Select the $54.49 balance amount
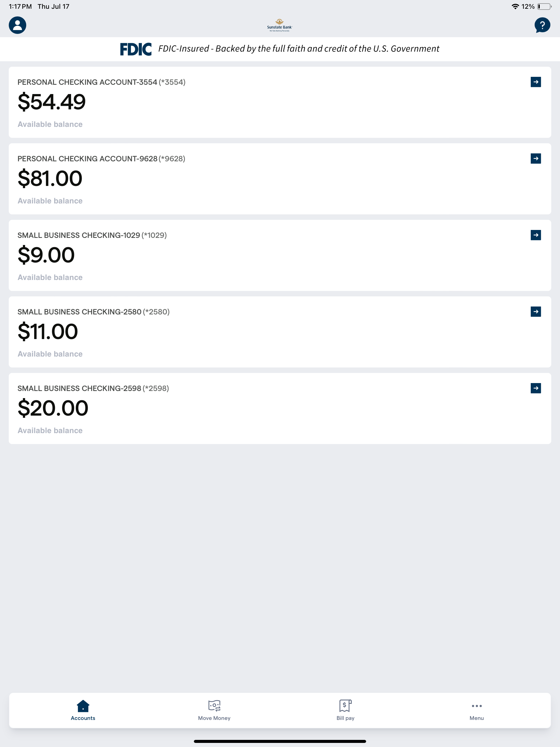Image resolution: width=560 pixels, height=747 pixels. pyautogui.click(x=52, y=102)
